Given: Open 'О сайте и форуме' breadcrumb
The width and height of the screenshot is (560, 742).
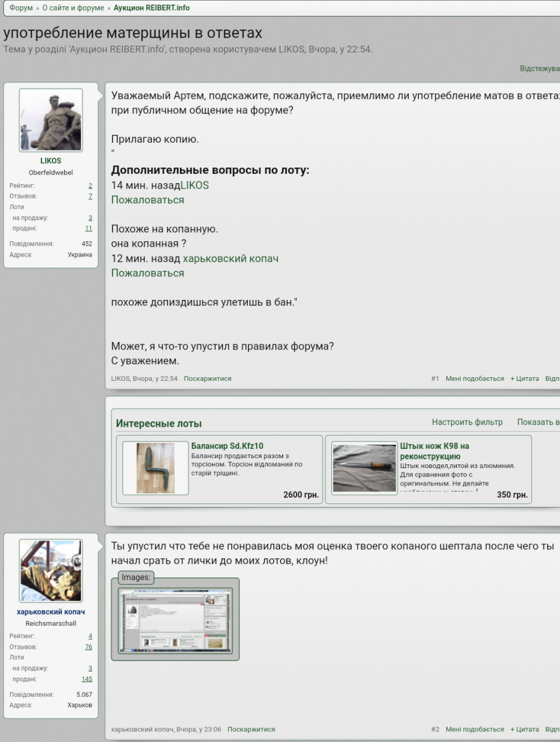Looking at the screenshot, I should coord(74,8).
